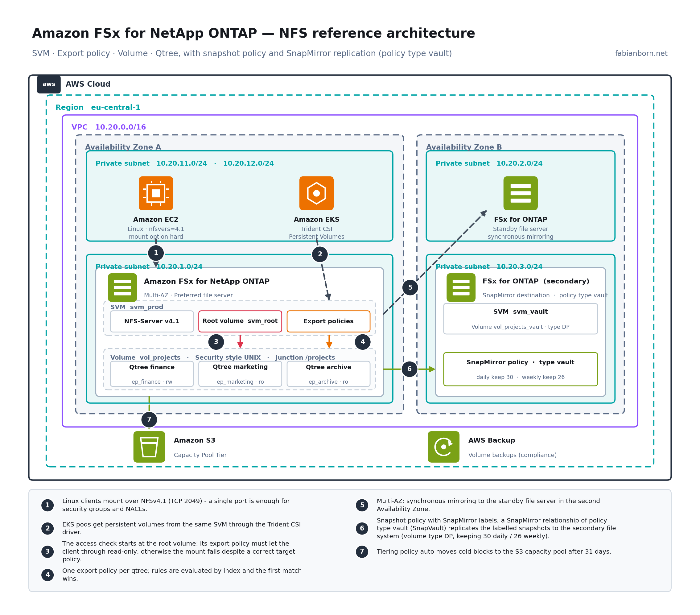Viewport: 700px width, 615px height.
Task: Click the 'Volume vol_projects' label
Action: point(145,357)
